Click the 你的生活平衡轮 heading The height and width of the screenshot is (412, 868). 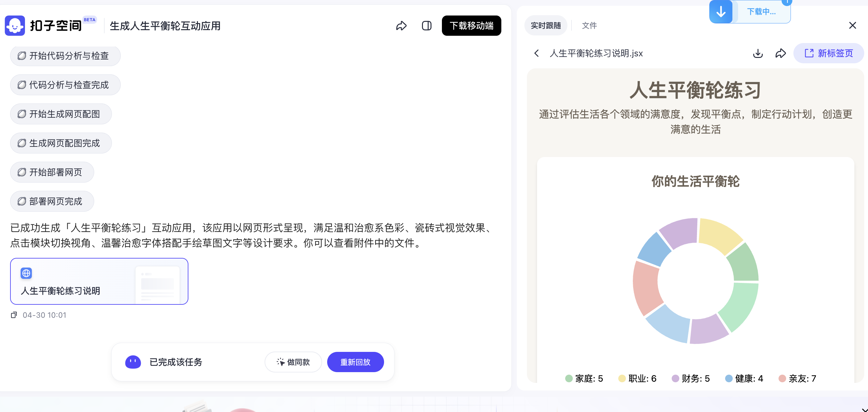[695, 182]
